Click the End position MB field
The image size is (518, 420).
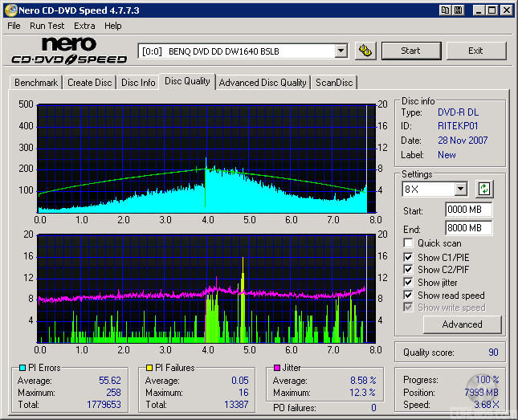pyautogui.click(x=468, y=228)
